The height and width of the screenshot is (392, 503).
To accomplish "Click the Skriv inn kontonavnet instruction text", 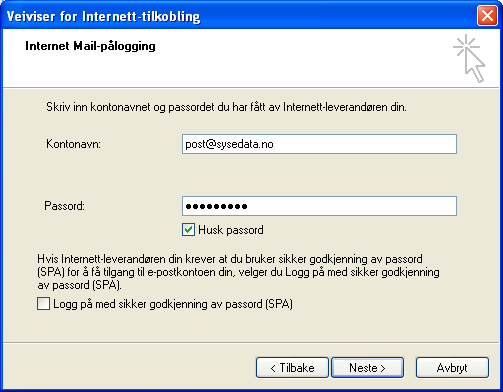I will pos(226,107).
